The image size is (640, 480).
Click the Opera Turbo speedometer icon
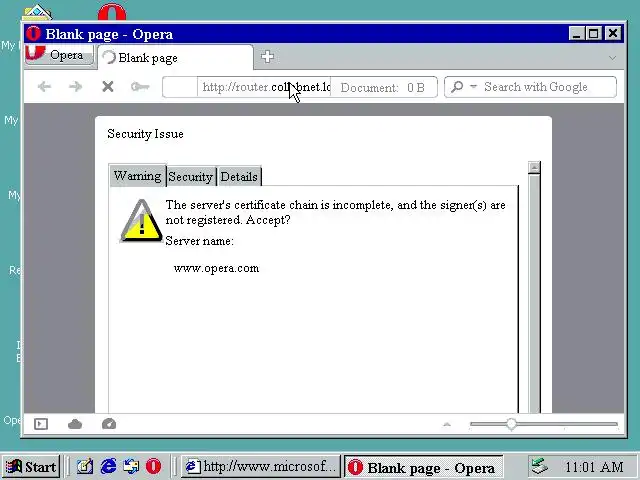(109, 424)
